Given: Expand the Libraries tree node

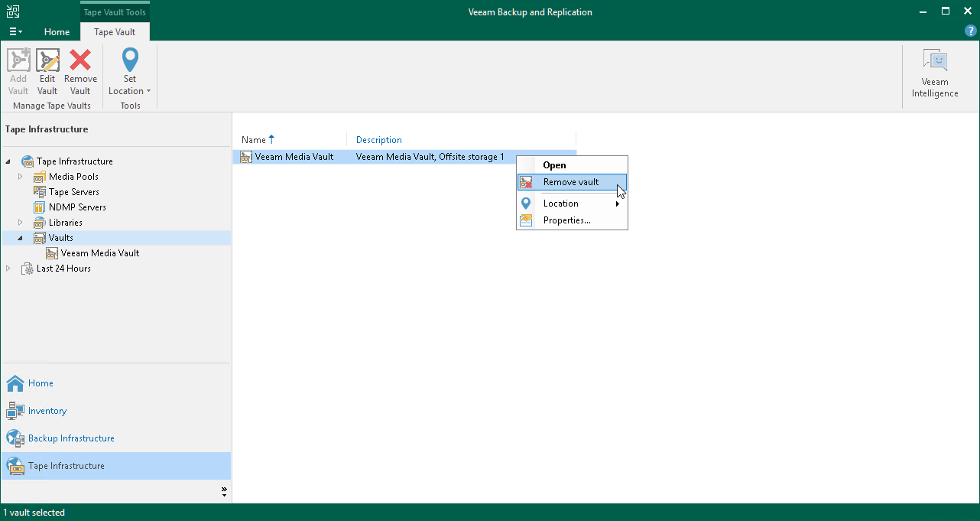Looking at the screenshot, I should coord(21,223).
